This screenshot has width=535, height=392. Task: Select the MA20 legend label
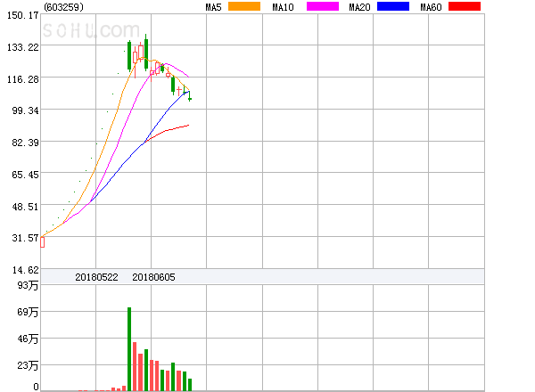click(359, 7)
